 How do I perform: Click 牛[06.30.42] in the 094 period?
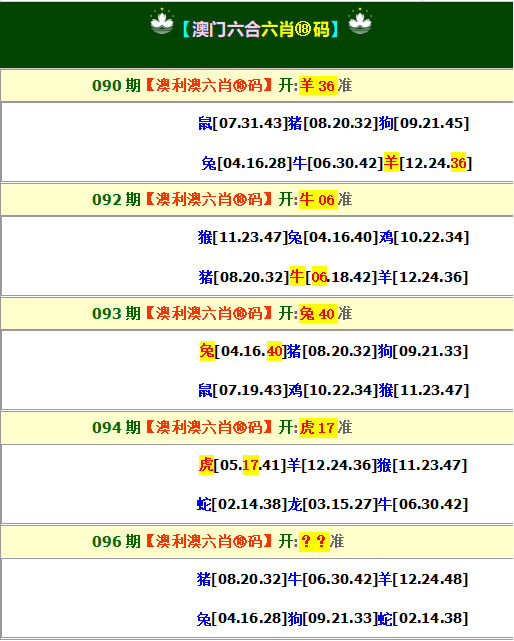[422, 504]
